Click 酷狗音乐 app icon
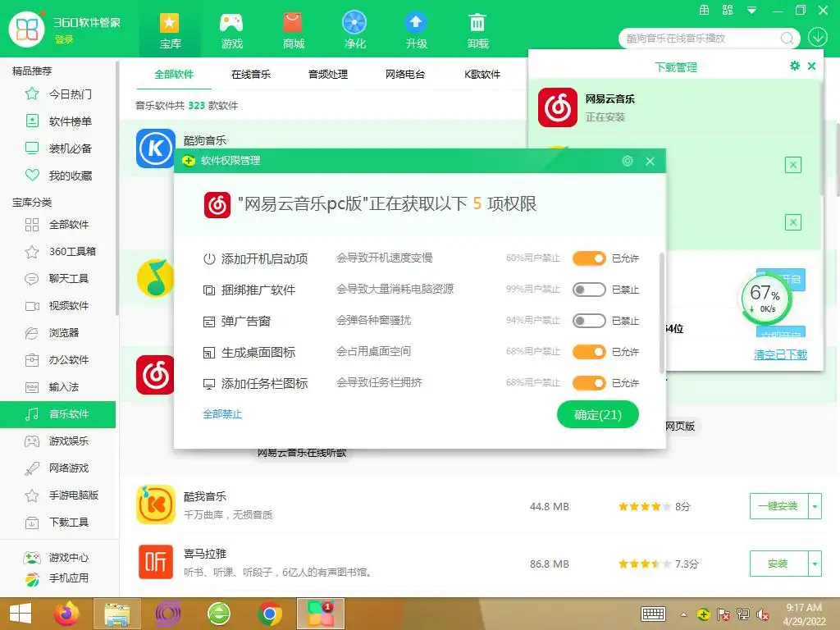This screenshot has height=630, width=840. pyautogui.click(x=155, y=148)
